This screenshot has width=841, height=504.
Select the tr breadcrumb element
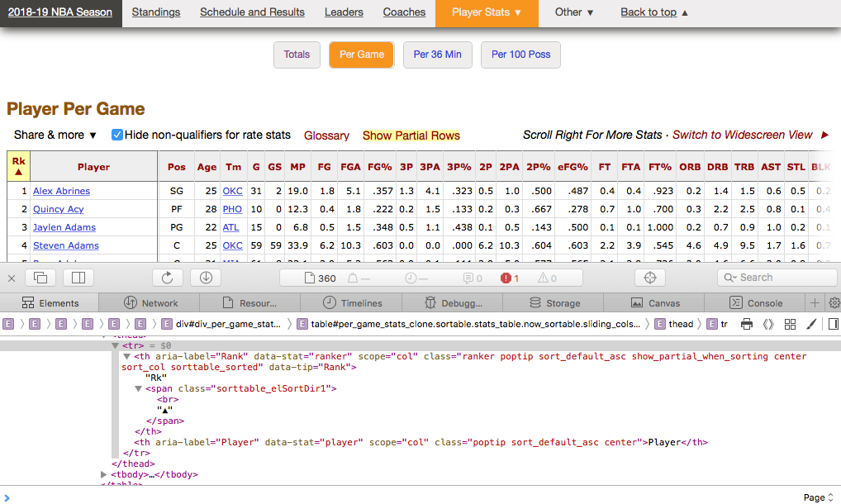pos(718,324)
